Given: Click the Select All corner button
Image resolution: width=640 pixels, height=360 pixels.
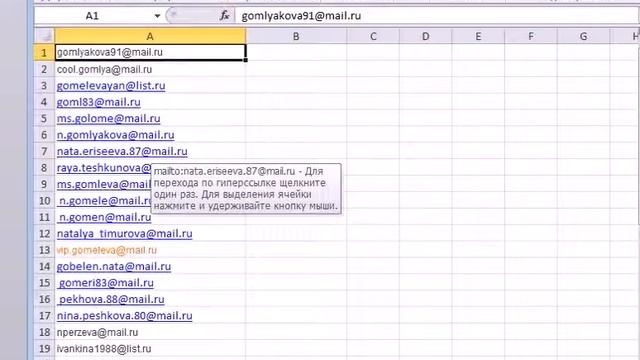Looking at the screenshot, I should pos(44,36).
